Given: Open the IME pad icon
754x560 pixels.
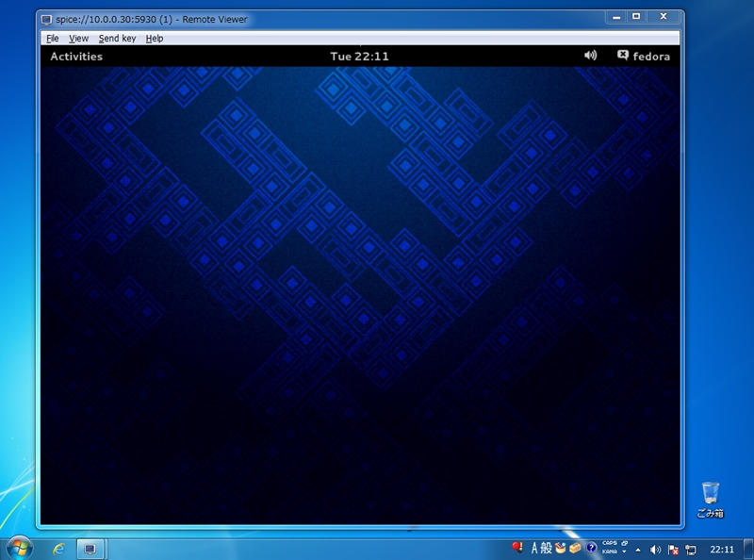Looking at the screenshot, I should coord(560,548).
